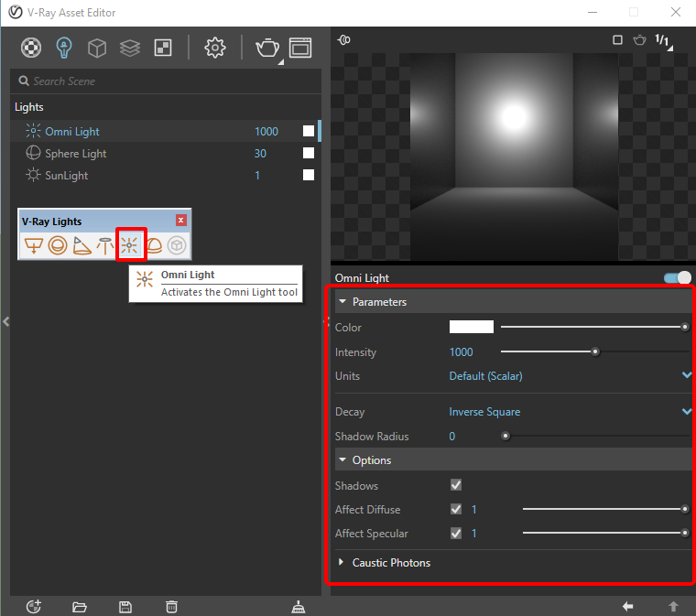
Task: Click the Search Scene field
Action: click(165, 81)
